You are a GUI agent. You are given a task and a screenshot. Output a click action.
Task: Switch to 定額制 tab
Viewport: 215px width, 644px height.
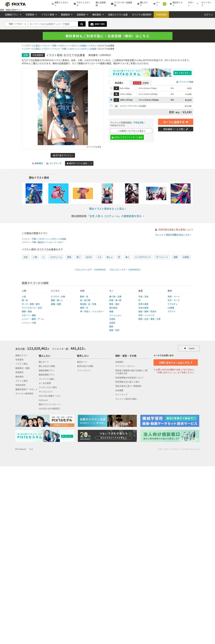tap(141, 83)
